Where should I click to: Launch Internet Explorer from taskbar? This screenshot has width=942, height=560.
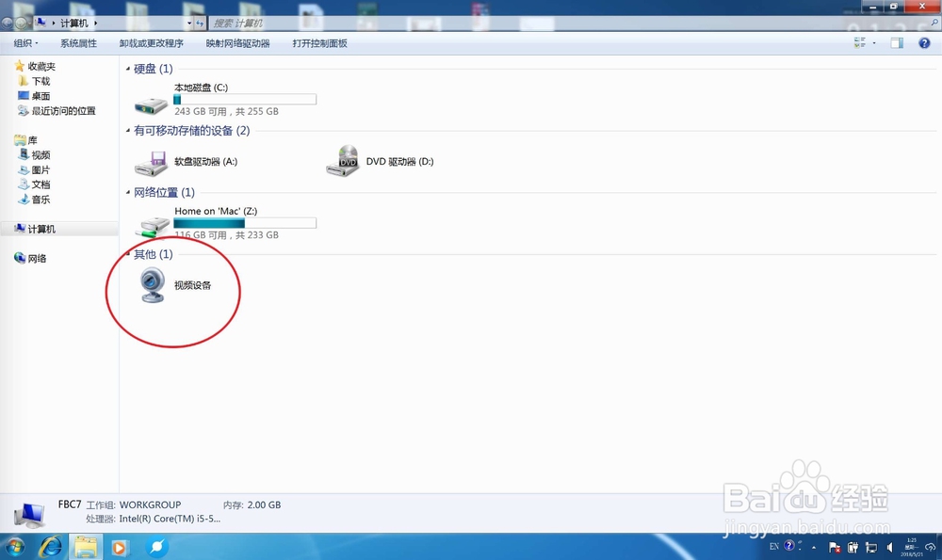tap(51, 547)
